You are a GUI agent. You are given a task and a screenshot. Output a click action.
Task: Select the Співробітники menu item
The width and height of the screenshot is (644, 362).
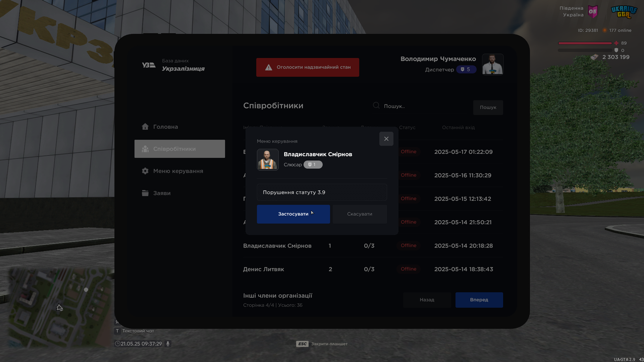point(180,149)
